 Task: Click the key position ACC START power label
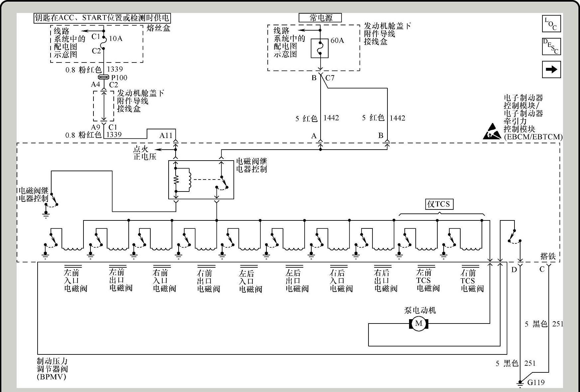click(102, 18)
